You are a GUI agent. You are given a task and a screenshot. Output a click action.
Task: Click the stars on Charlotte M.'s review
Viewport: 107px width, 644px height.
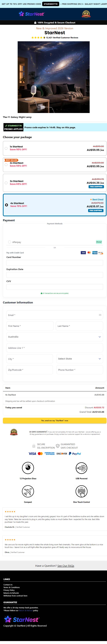pos(10,512)
